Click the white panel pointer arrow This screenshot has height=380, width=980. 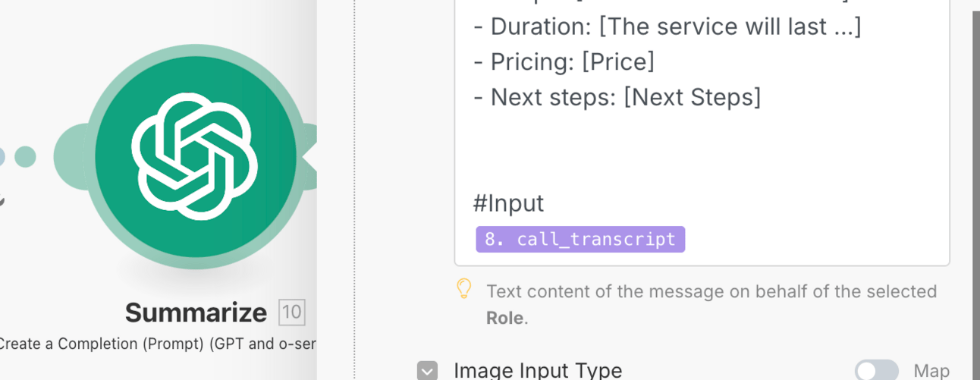tap(309, 158)
